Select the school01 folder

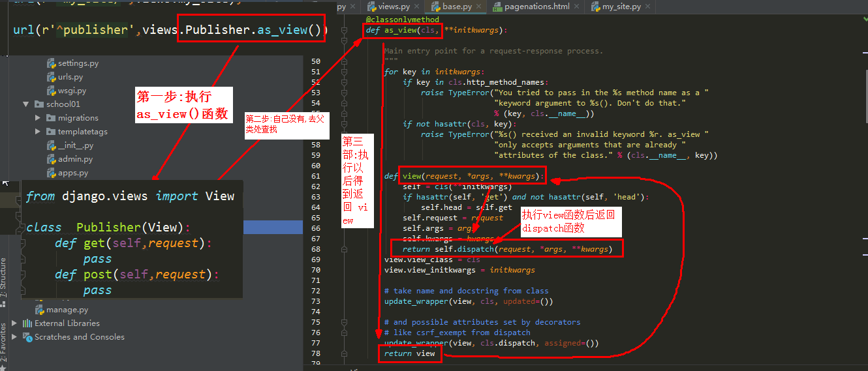63,104
